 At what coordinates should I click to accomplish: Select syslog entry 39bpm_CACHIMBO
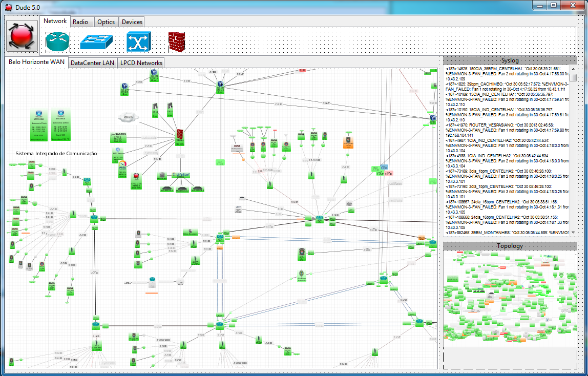(507, 87)
